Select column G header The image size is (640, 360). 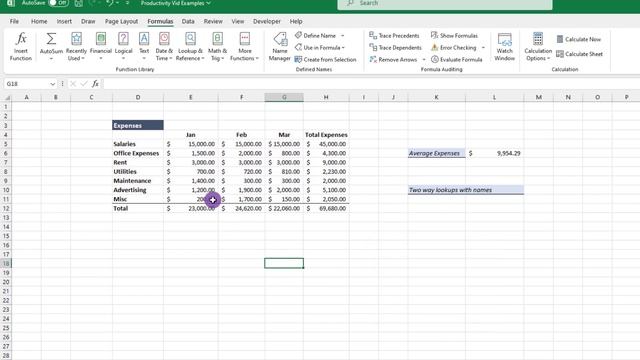(284, 97)
